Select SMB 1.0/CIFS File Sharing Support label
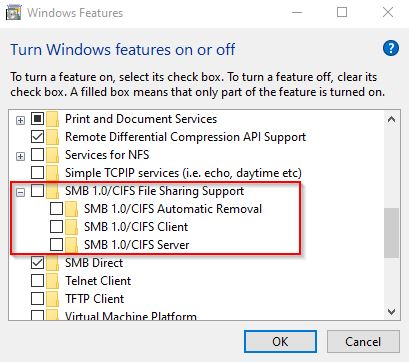The image size is (409, 362). point(154,191)
